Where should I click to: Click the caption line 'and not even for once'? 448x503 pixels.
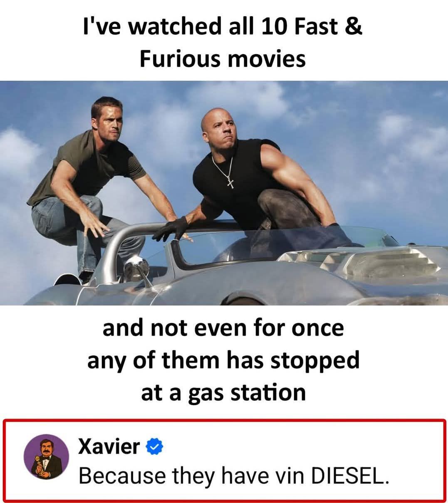tap(223, 328)
